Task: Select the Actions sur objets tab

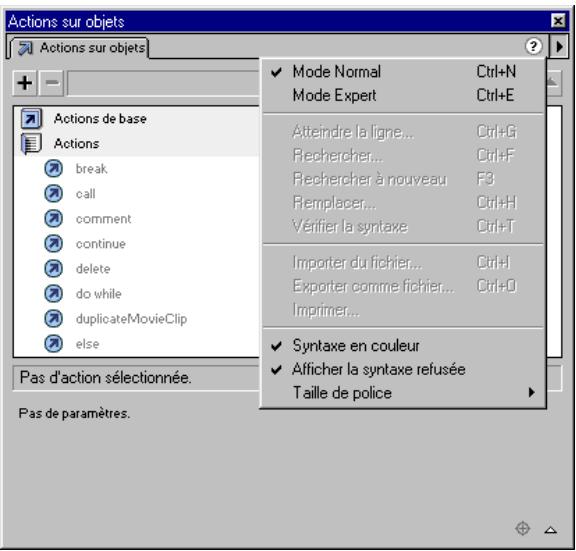Action: point(80,48)
